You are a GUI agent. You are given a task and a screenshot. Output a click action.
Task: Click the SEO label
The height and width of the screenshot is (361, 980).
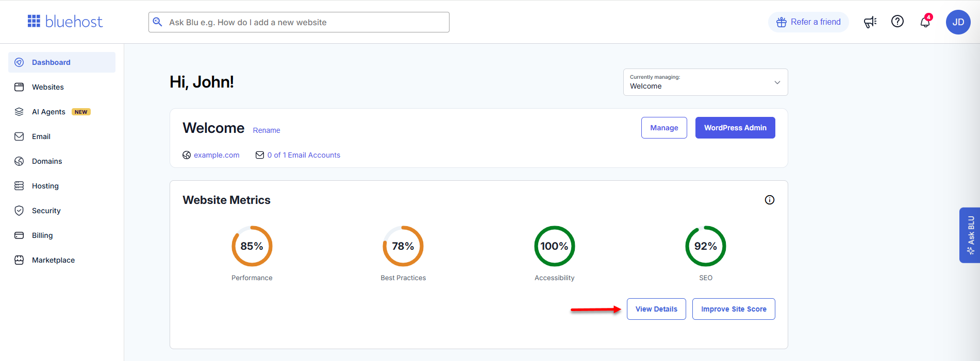706,278
